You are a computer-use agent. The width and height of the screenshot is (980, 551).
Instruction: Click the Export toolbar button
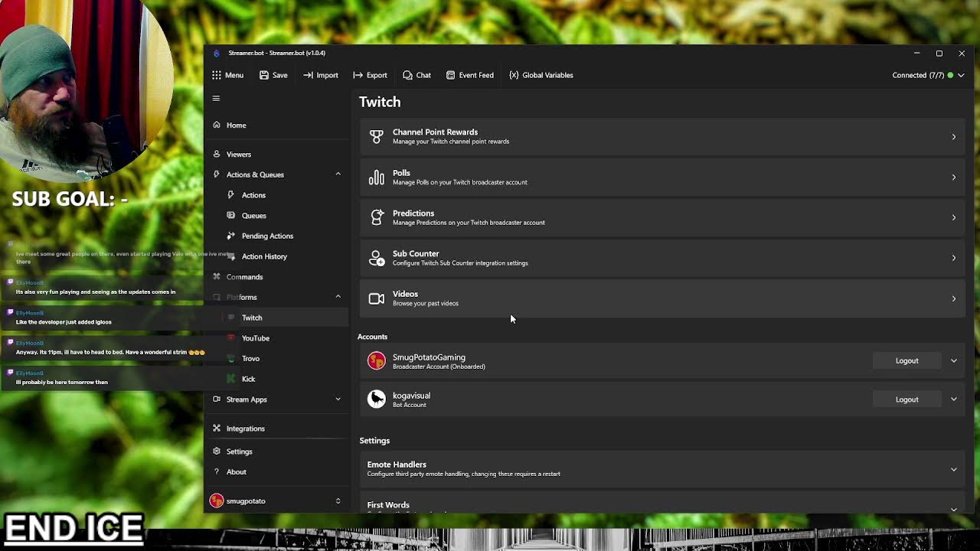[x=370, y=75]
